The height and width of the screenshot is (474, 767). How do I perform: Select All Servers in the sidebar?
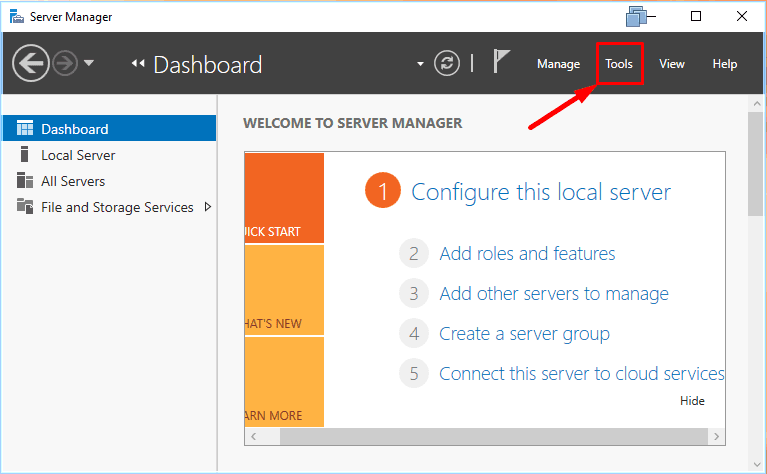pyautogui.click(x=109, y=181)
